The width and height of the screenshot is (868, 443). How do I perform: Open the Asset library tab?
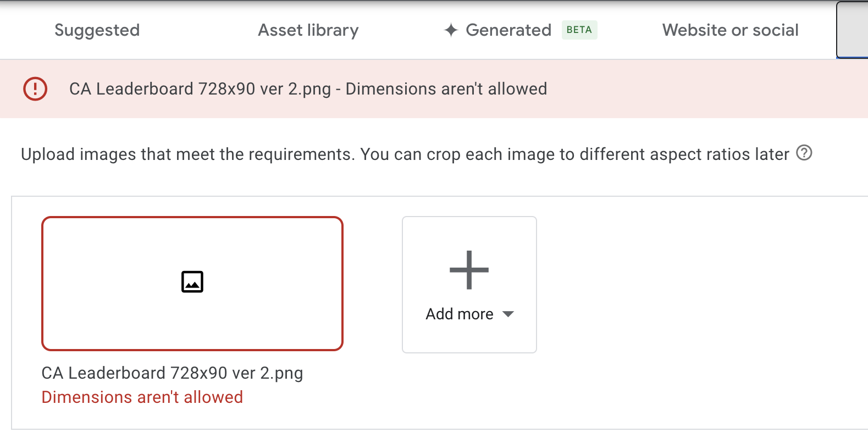[308, 30]
